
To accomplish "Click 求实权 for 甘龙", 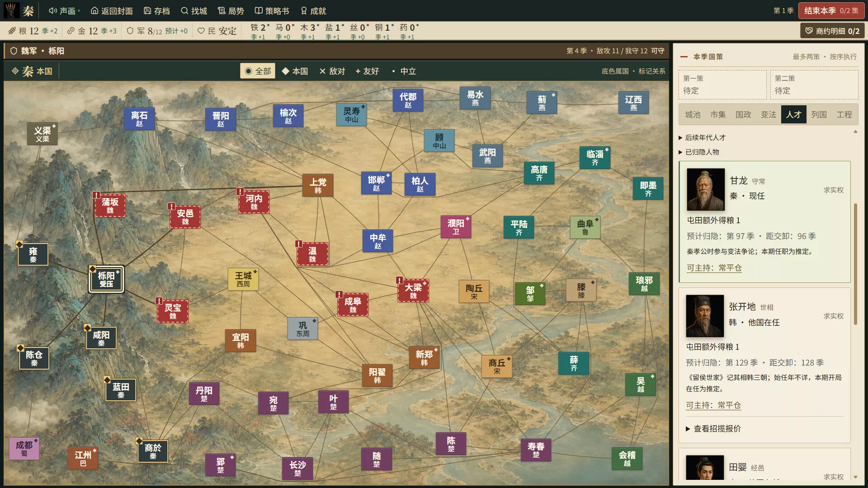I will coord(833,190).
